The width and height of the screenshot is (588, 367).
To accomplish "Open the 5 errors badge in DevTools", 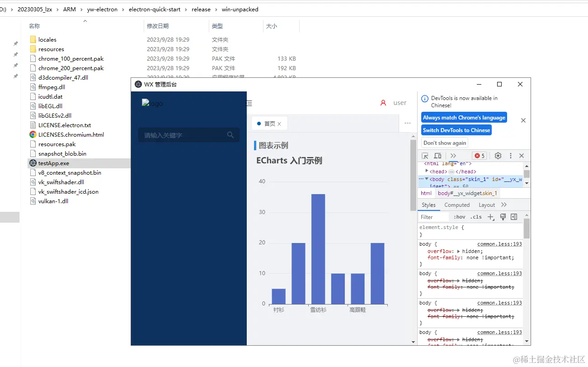I will [480, 156].
